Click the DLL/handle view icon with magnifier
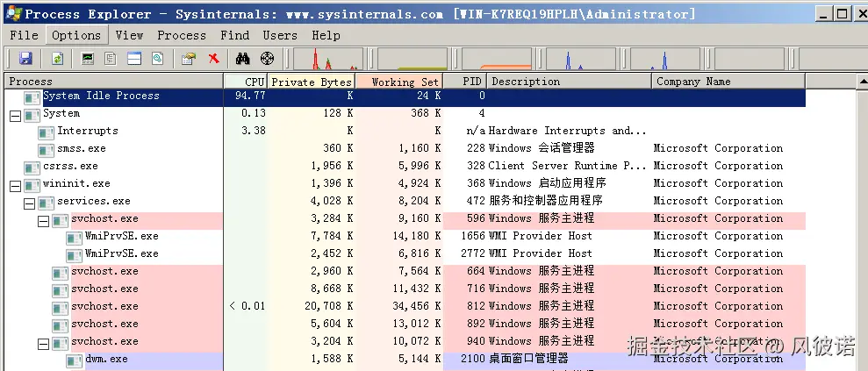868x371 pixels. tap(158, 59)
